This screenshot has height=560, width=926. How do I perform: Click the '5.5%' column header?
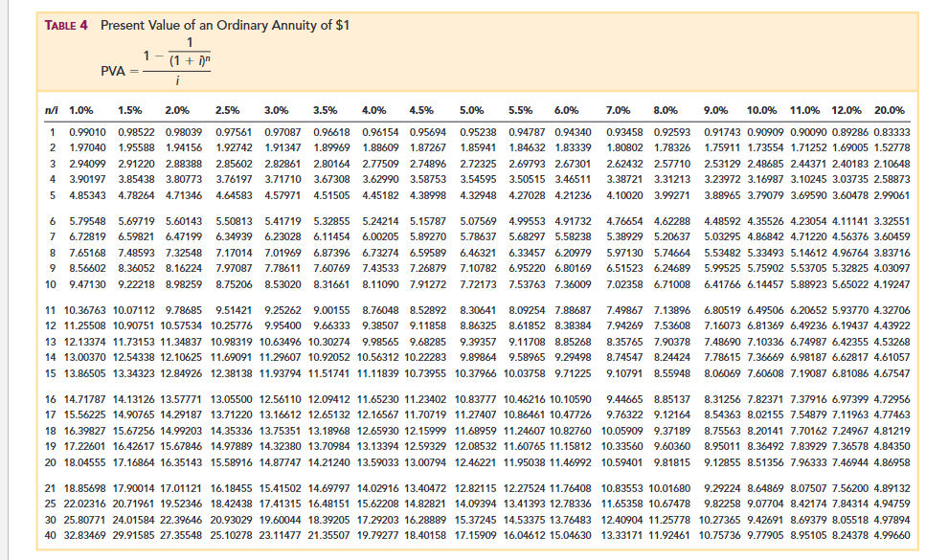pos(520,110)
